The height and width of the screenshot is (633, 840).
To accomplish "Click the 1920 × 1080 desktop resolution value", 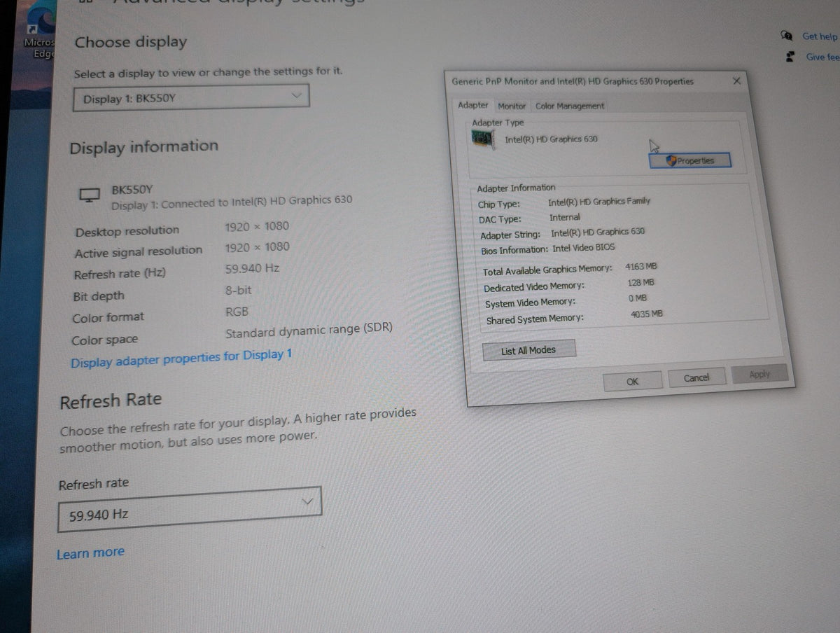I will click(257, 227).
